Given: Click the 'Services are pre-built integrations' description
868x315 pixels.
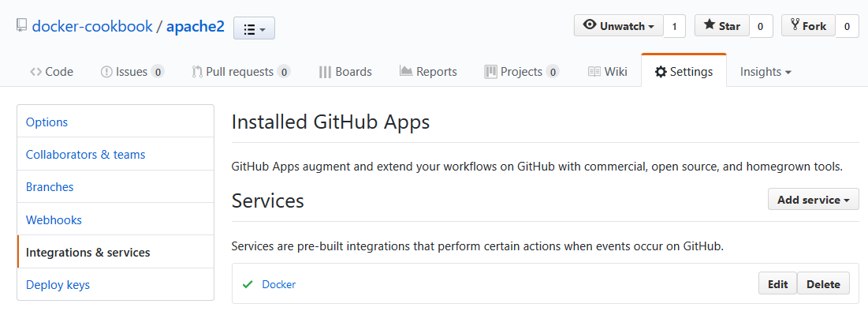Looking at the screenshot, I should [478, 246].
